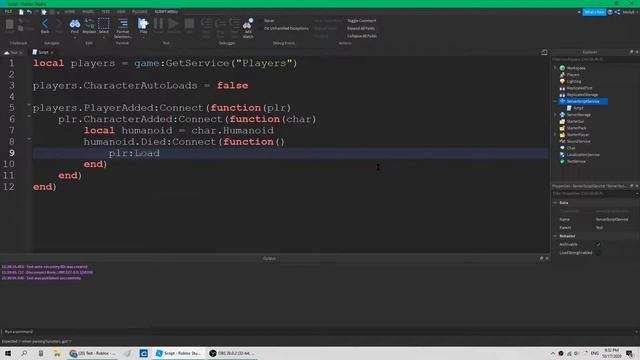The width and height of the screenshot is (640, 360).
Task: Select the Script under ServerScriptService
Action: pos(578,108)
